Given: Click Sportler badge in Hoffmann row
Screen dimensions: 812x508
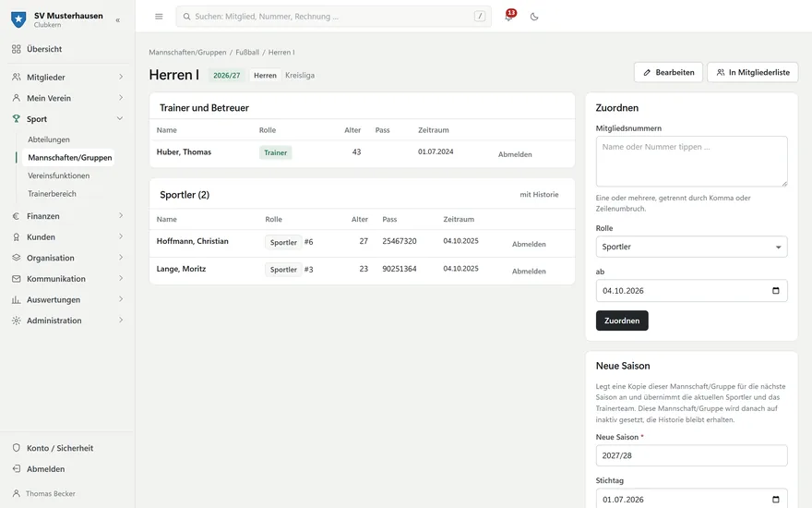Looking at the screenshot, I should pyautogui.click(x=283, y=242).
